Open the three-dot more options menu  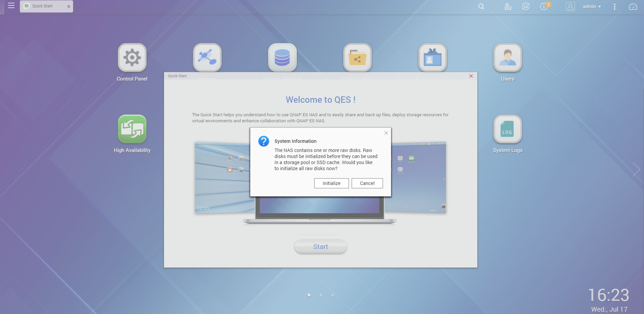[x=615, y=6]
